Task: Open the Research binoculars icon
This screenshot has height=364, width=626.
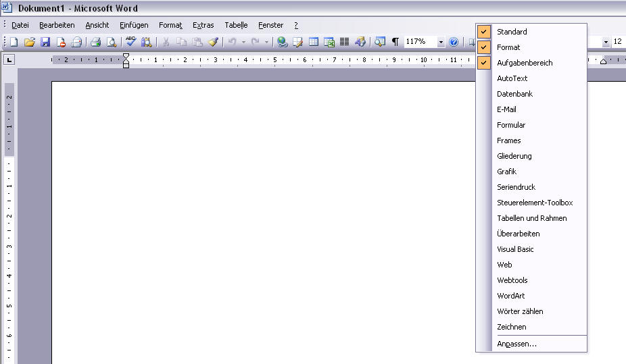Action: tap(147, 42)
